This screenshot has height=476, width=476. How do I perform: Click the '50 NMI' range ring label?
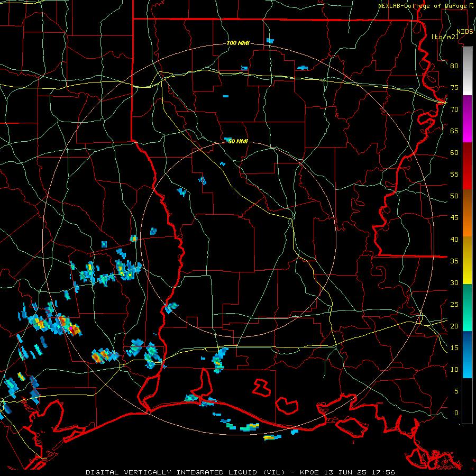coord(238,141)
